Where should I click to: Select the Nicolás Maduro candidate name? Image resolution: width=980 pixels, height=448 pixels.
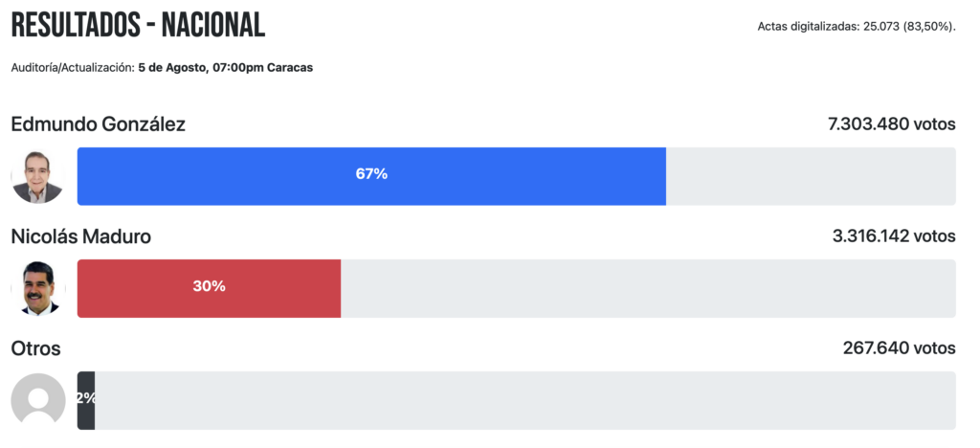80,236
